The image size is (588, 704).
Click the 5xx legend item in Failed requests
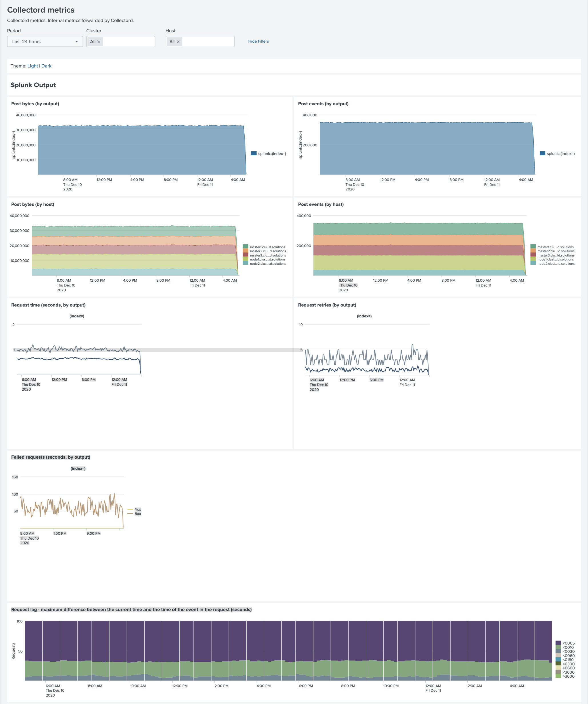click(x=134, y=514)
